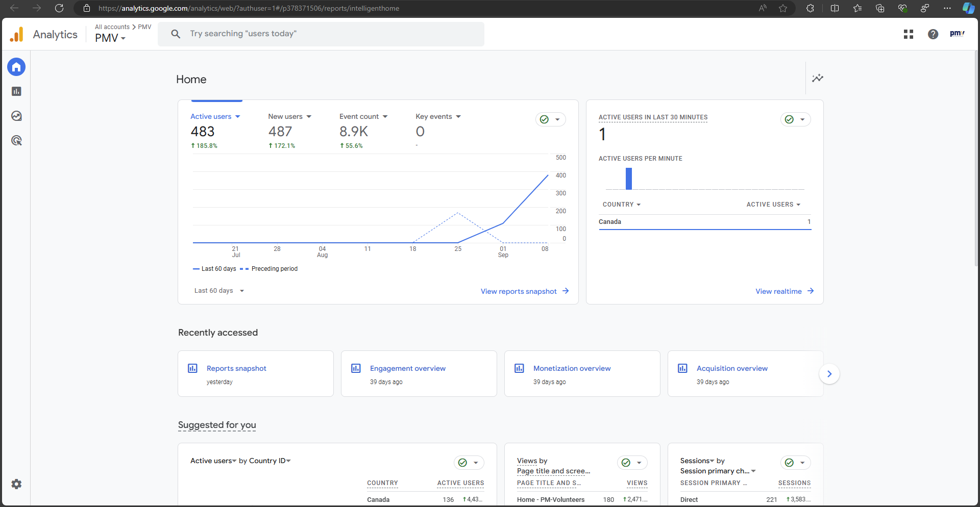This screenshot has height=507, width=980.
Task: Click the search box "users today"
Action: click(321, 34)
